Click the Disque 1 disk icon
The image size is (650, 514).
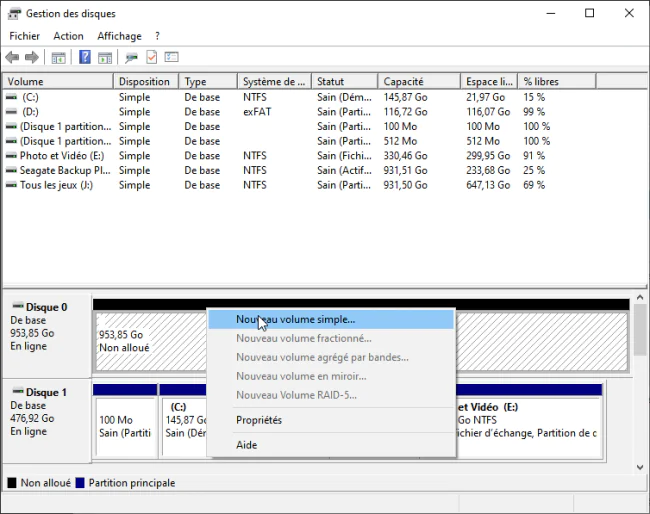(18, 391)
